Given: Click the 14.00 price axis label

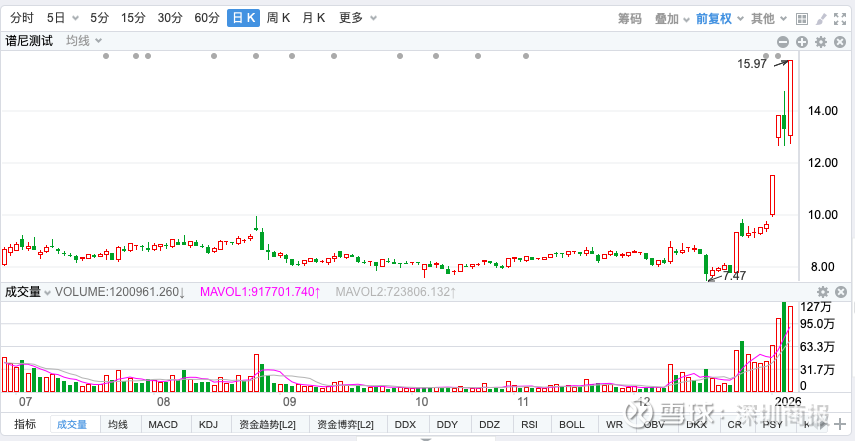Looking at the screenshot, I should 822,111.
